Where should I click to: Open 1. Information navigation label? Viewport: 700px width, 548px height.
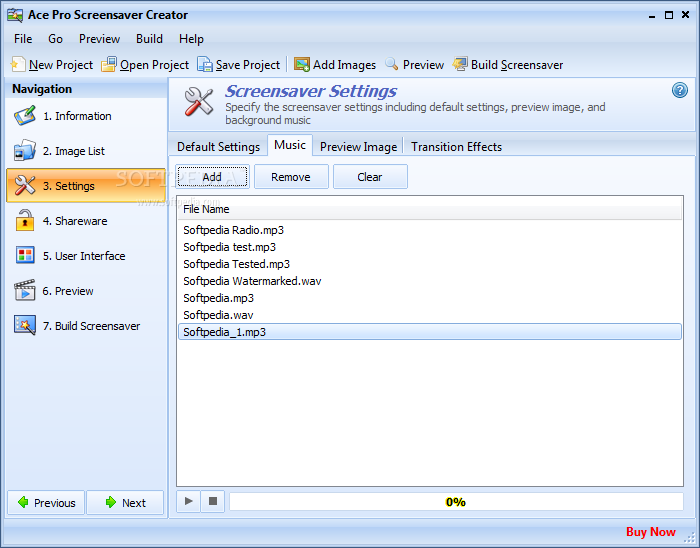[77, 116]
